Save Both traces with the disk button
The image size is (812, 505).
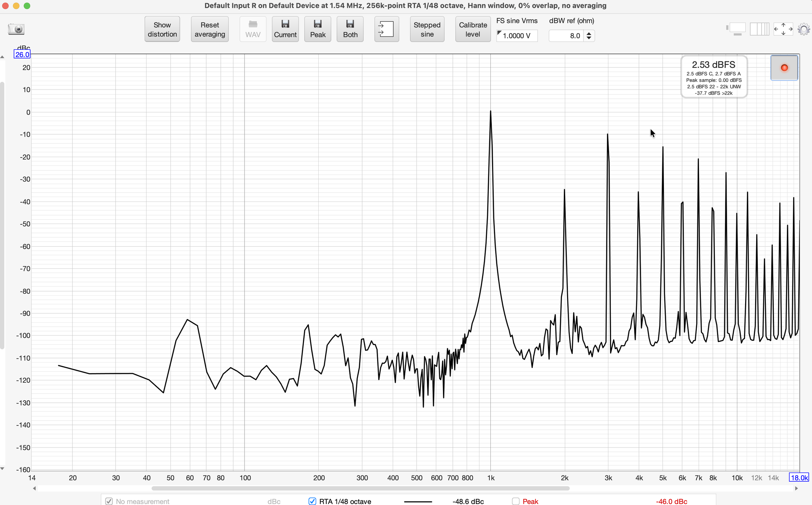click(350, 29)
